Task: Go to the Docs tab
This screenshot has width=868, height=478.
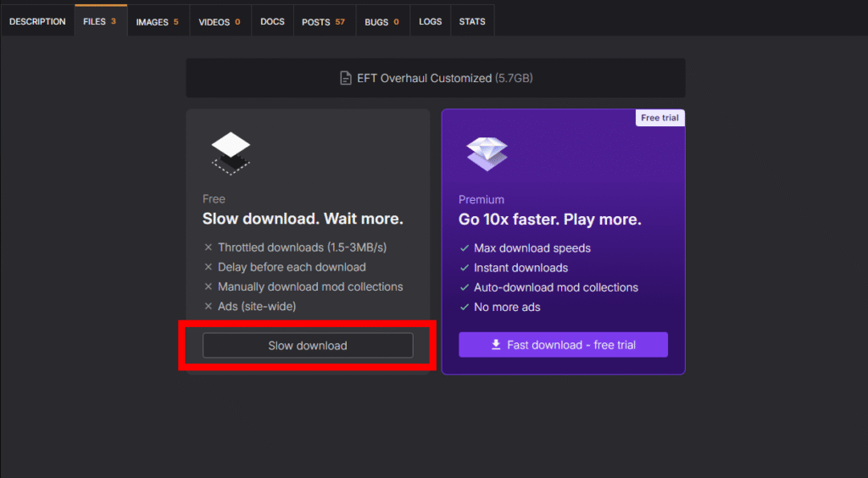Action: [x=272, y=21]
